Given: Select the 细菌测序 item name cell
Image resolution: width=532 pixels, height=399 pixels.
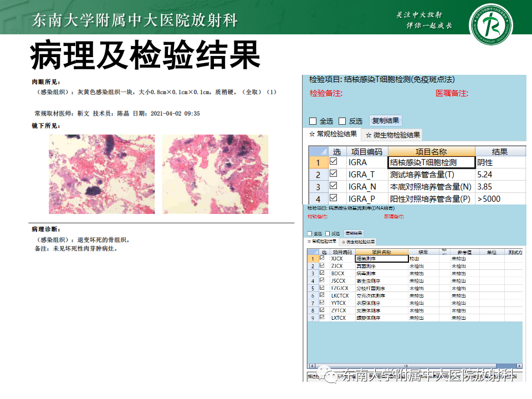Looking at the screenshot, I should 382,259.
